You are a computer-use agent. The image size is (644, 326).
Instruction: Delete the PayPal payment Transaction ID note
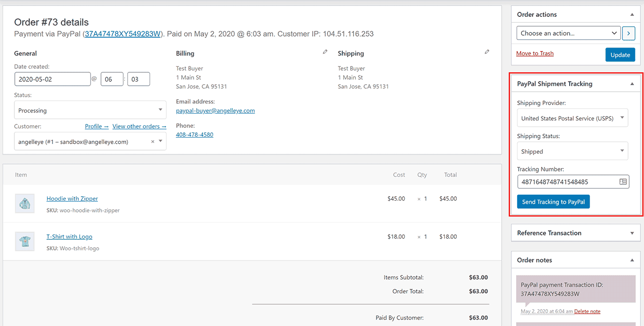click(587, 312)
